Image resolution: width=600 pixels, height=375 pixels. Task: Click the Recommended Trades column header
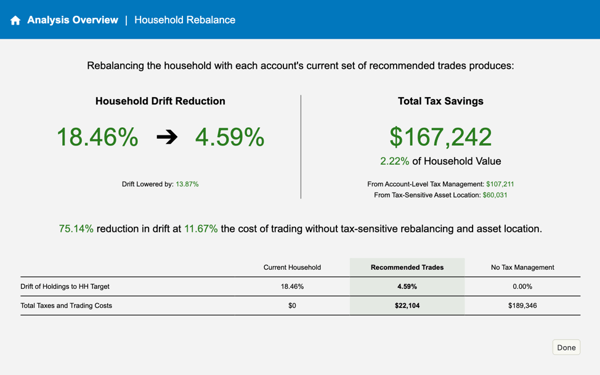coord(407,267)
